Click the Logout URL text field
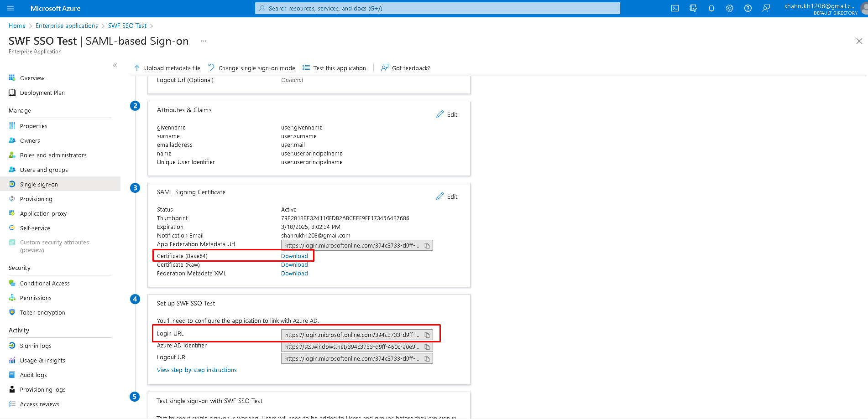868x419 pixels. click(357, 359)
